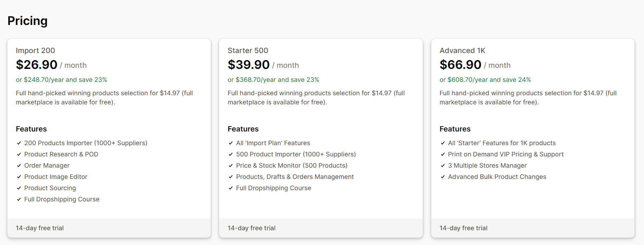Click Full Dropshipping Course in Starter 500
The width and height of the screenshot is (644, 245).
pos(274,188)
